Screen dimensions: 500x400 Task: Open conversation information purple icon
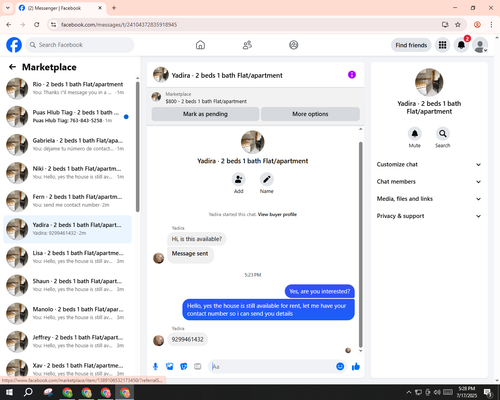352,75
